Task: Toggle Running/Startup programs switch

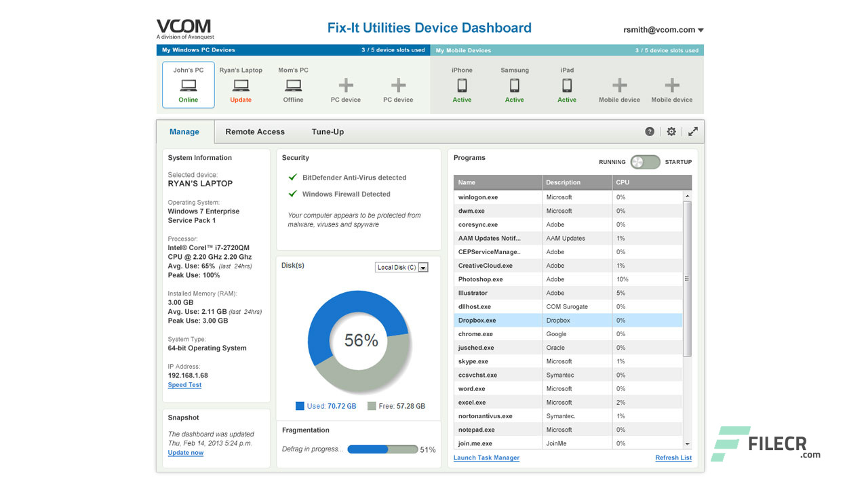Action: click(645, 162)
